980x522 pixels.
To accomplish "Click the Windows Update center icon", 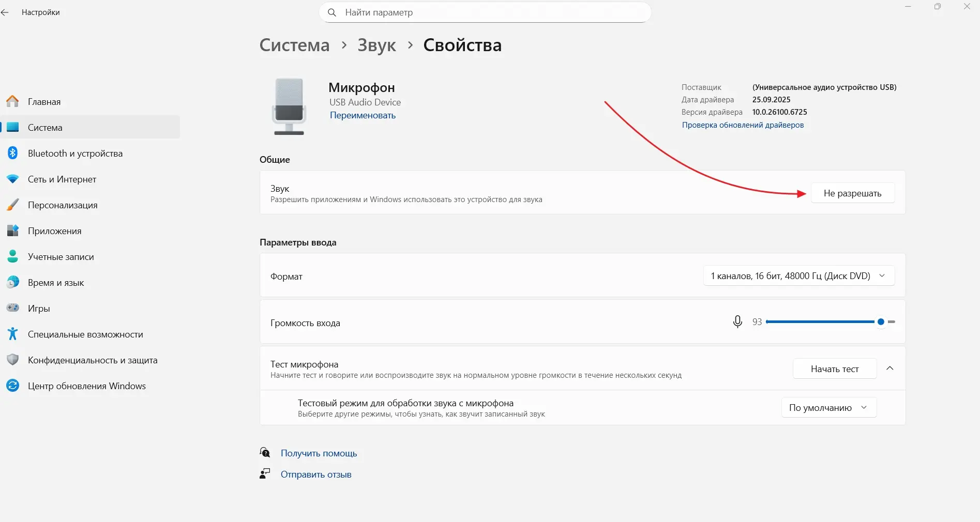I will [13, 386].
